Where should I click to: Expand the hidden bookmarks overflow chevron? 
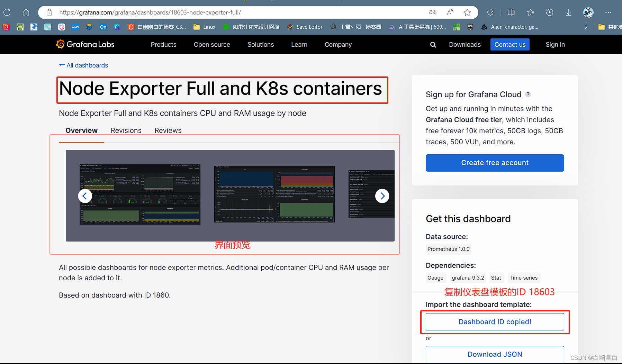[586, 27]
